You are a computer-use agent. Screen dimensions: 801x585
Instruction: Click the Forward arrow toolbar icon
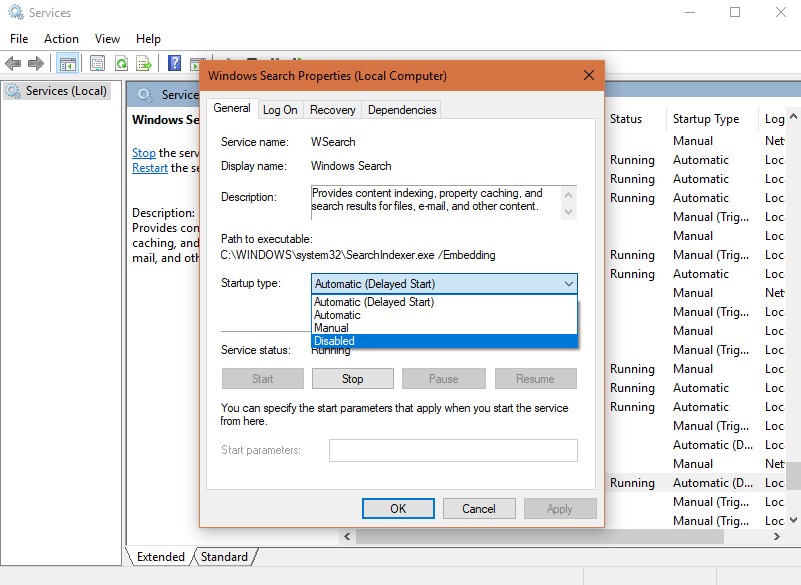[x=36, y=64]
